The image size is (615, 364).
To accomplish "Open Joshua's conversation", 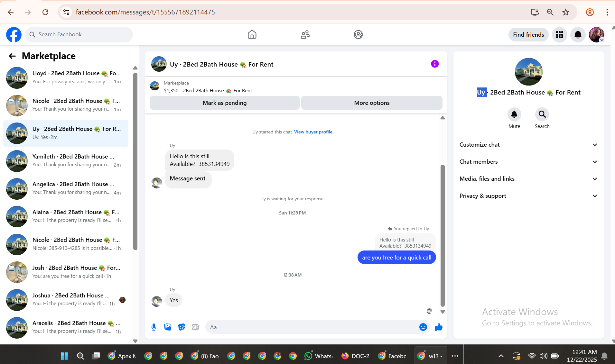I will pyautogui.click(x=66, y=300).
